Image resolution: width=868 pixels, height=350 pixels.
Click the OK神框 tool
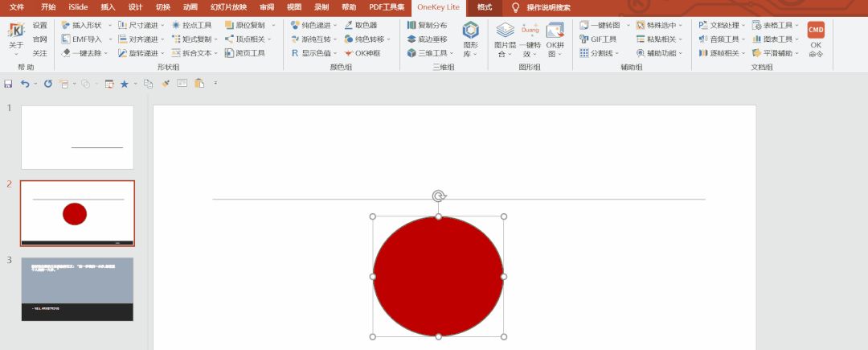tap(362, 53)
